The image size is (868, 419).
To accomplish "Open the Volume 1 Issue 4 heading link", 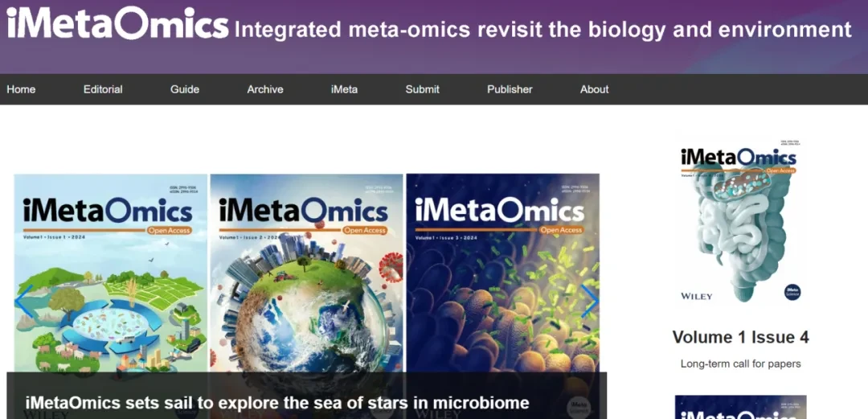I will pos(740,337).
